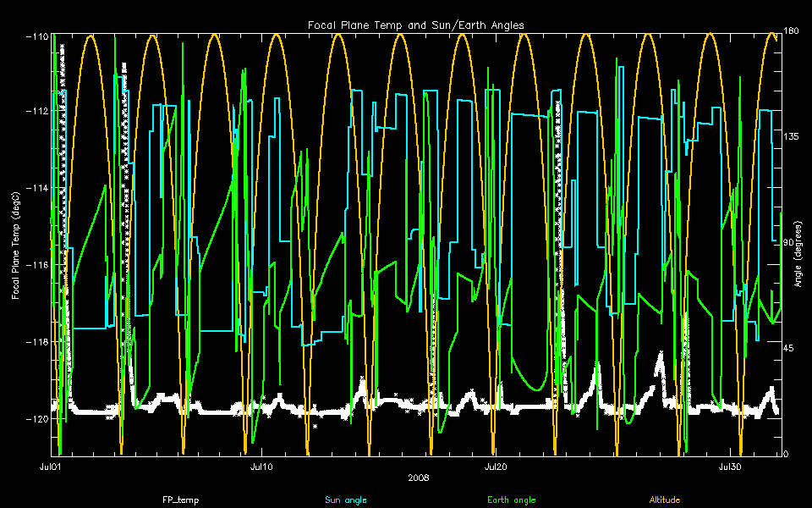Click the Jul01 x-axis tick label

(x=50, y=467)
